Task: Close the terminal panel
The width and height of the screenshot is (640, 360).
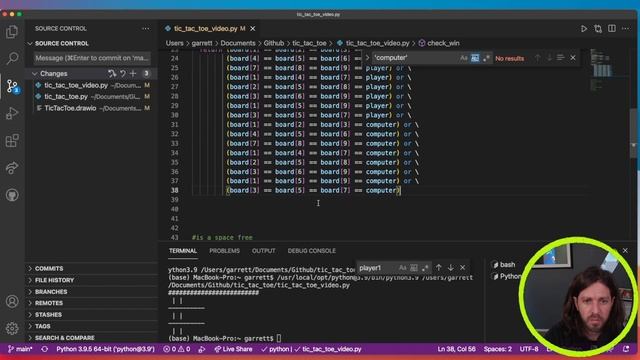Action: pos(625,250)
